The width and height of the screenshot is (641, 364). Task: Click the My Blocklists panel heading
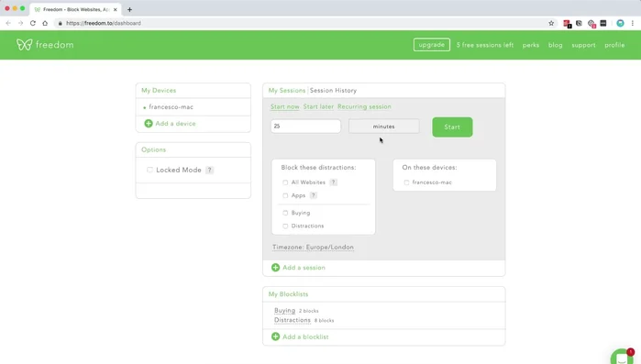[288, 294]
